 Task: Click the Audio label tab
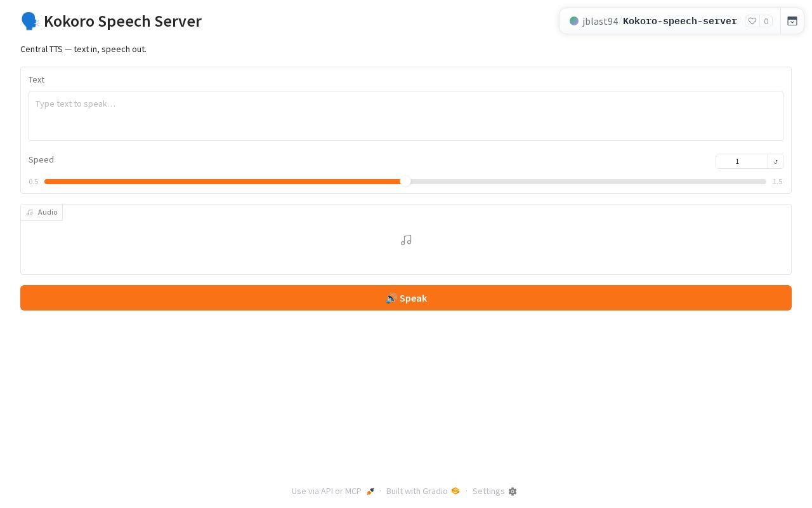tap(42, 212)
